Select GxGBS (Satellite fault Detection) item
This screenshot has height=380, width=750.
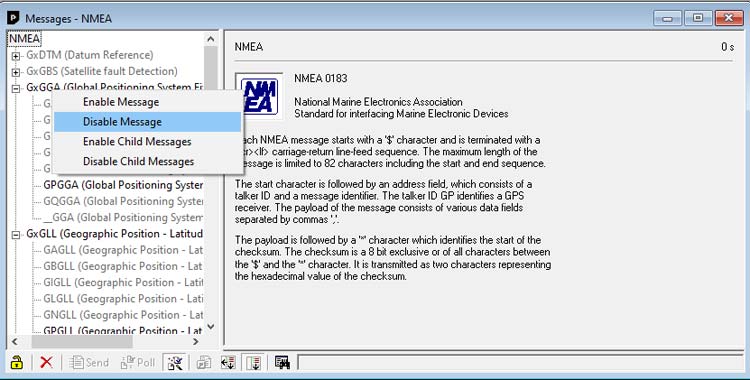[x=102, y=71]
